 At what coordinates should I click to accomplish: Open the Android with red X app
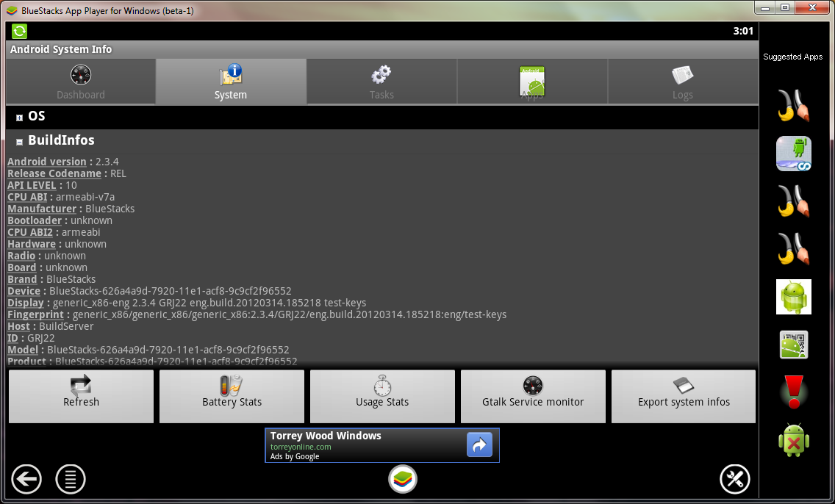pos(794,440)
